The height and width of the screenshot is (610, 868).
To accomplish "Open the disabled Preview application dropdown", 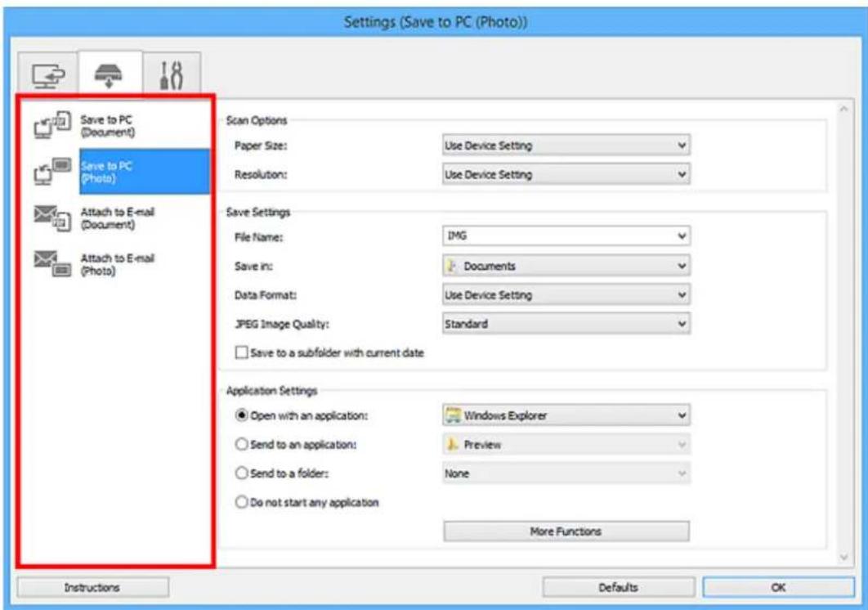I will [566, 444].
